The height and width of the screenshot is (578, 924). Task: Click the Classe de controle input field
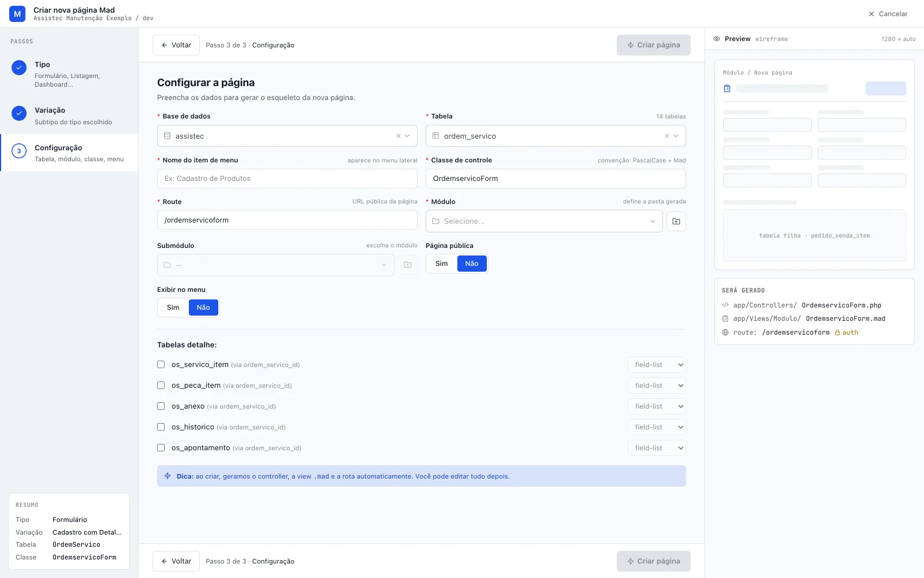click(x=556, y=179)
